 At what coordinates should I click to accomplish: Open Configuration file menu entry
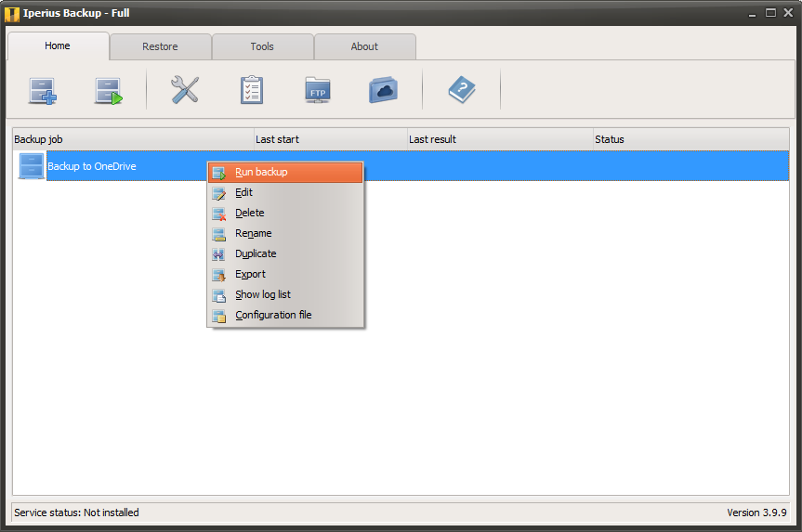pos(285,316)
